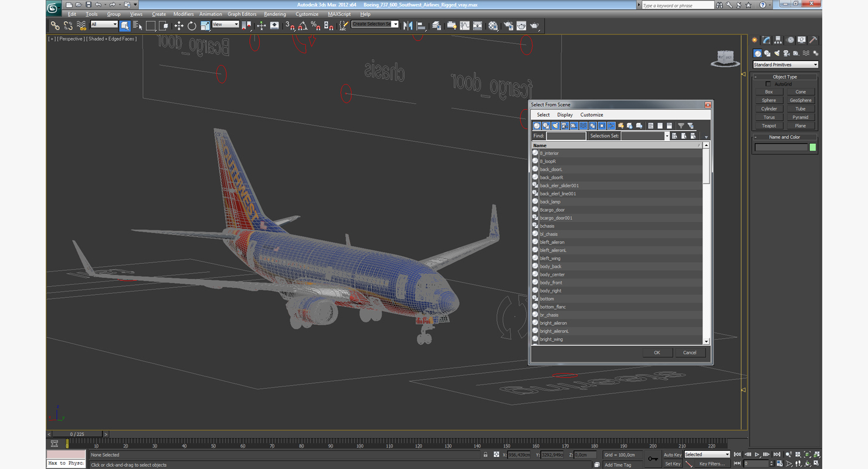Screen dimensions: 868x469
Task: Open the selection filter All dropdown
Action: pos(104,25)
